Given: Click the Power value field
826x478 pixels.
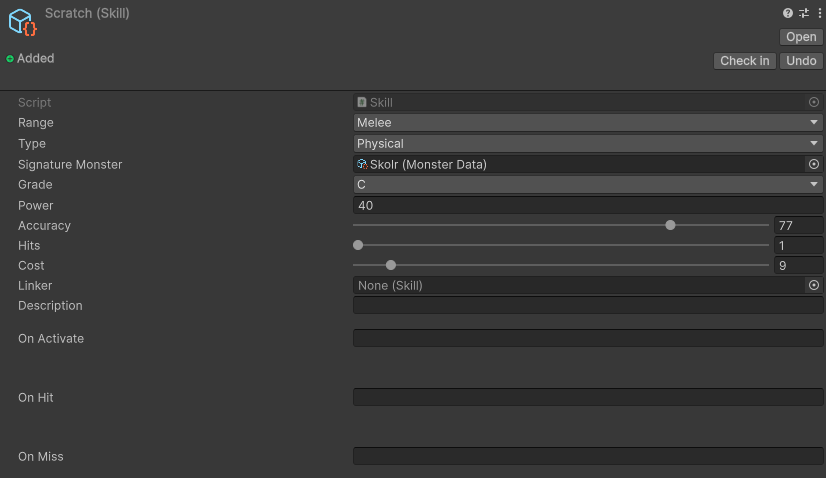Looking at the screenshot, I should click(x=588, y=205).
